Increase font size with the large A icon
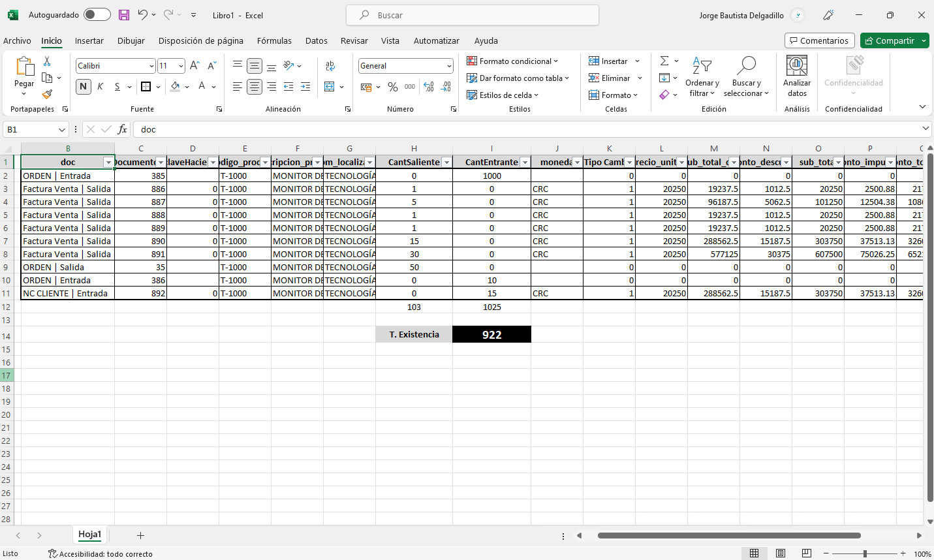The image size is (934, 560). pos(195,66)
